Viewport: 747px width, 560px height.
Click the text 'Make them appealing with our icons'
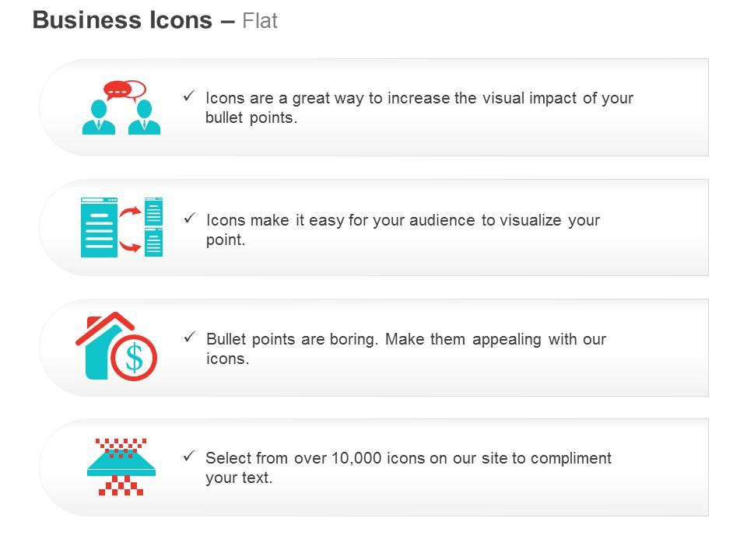406,349
